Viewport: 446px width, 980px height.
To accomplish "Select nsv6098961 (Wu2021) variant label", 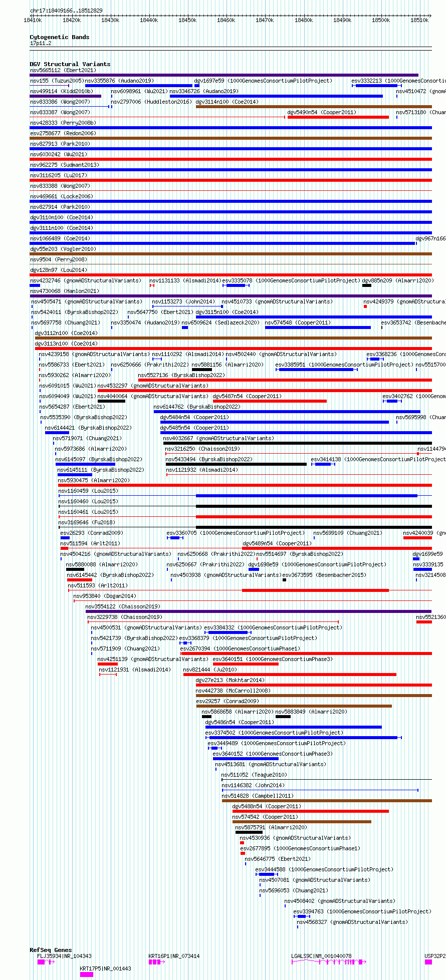I will (x=139, y=91).
